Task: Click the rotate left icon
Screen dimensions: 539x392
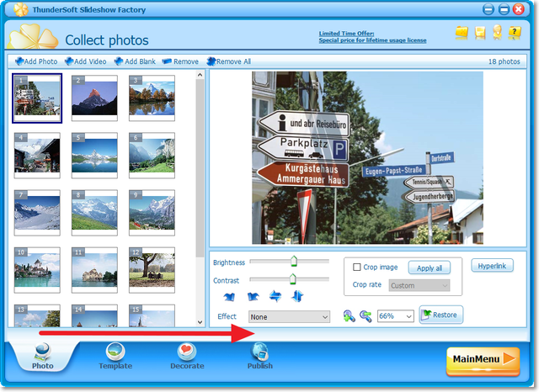Action: click(230, 296)
